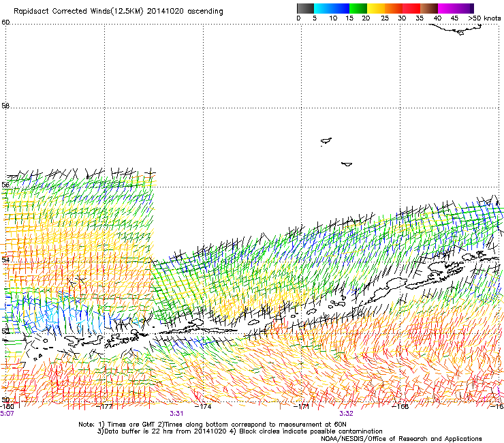Click the lower small island outline near 56.5N
This screenshot has width=504, height=443.
pos(347,164)
